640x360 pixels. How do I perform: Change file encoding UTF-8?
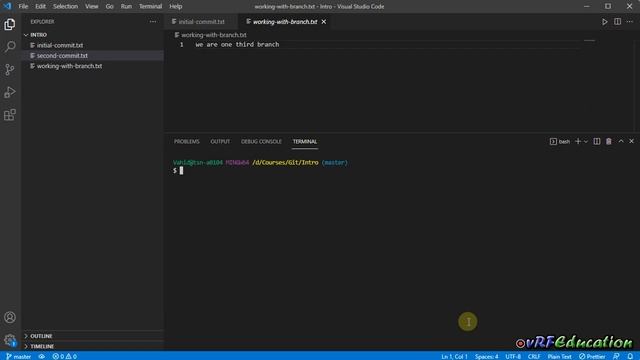pyautogui.click(x=513, y=356)
